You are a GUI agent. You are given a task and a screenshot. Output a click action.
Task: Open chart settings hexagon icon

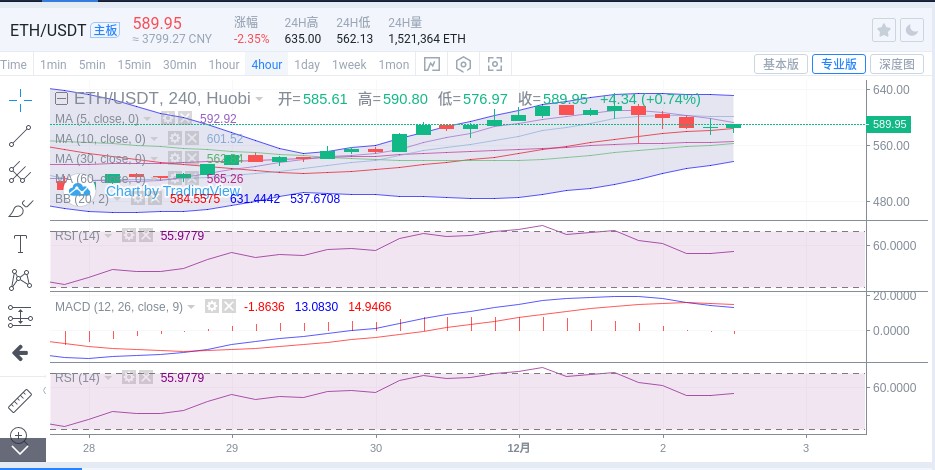463,64
